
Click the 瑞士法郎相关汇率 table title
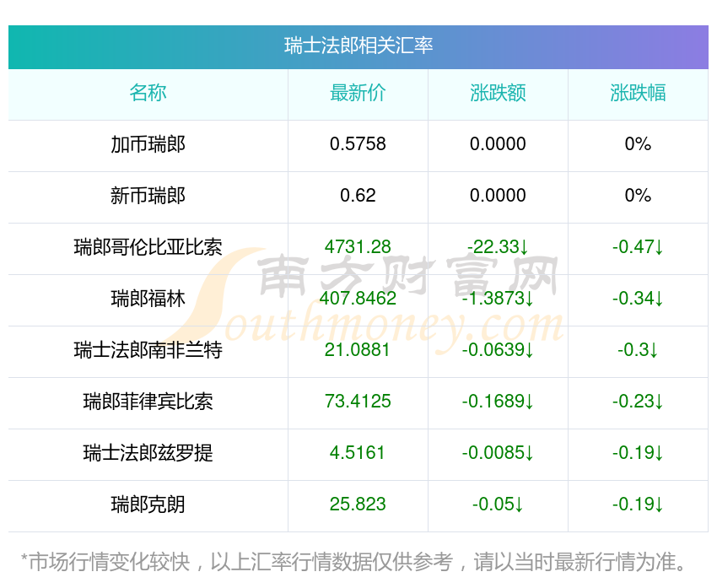(358, 46)
